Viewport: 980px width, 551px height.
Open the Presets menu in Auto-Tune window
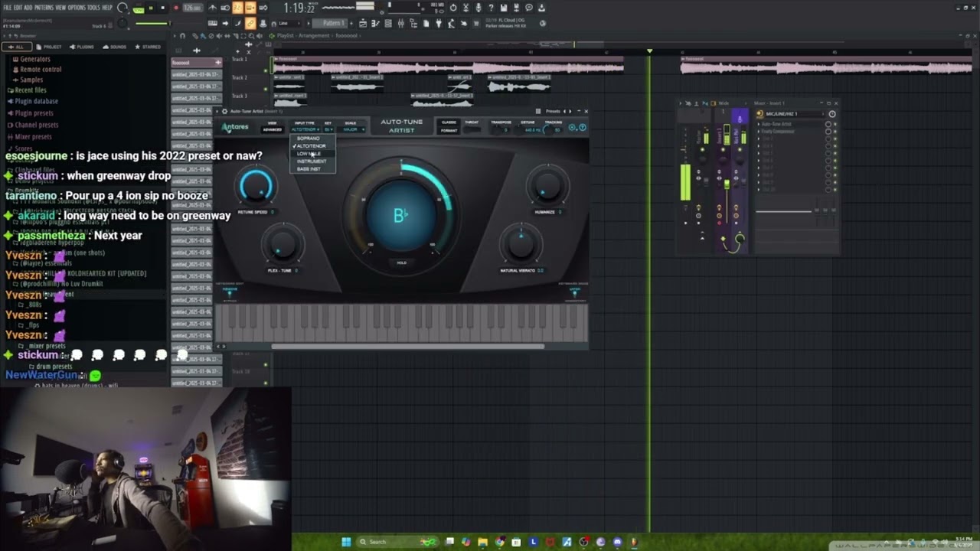tap(553, 112)
